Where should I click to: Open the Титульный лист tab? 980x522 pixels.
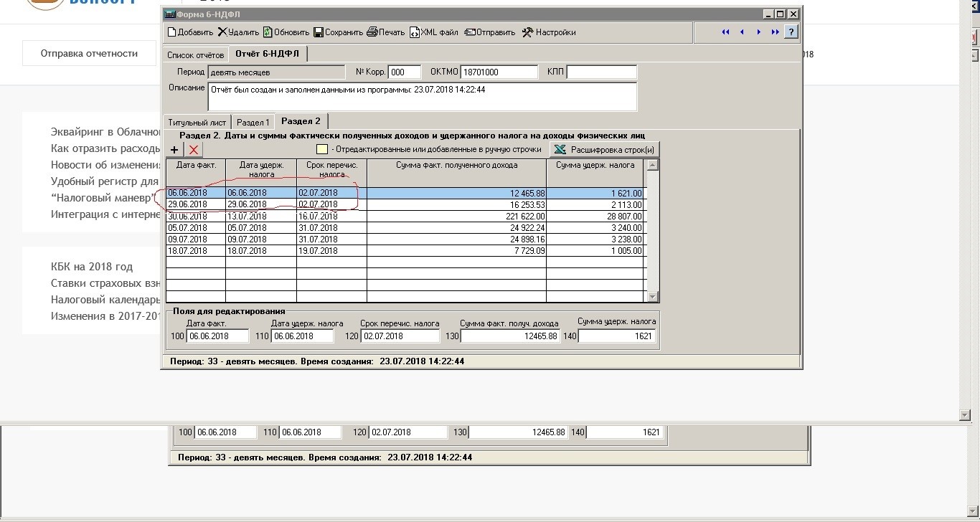pyautogui.click(x=197, y=123)
